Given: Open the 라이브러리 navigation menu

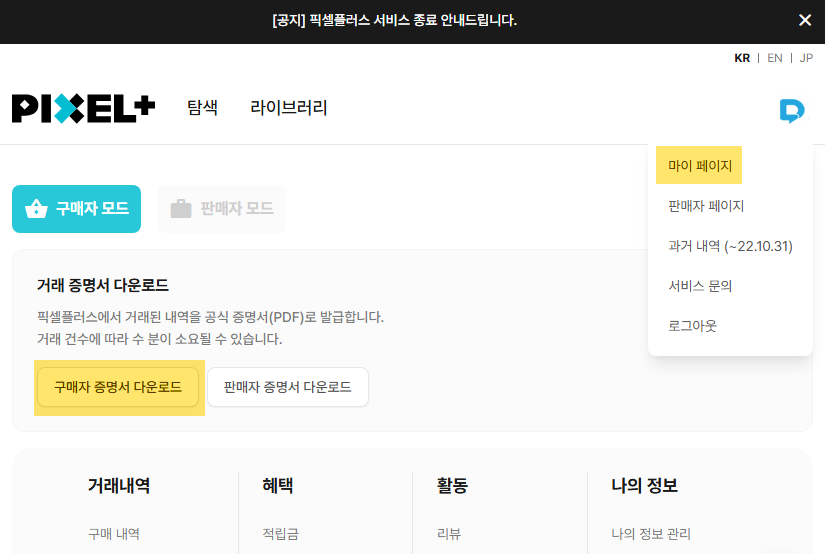Looking at the screenshot, I should tap(288, 108).
